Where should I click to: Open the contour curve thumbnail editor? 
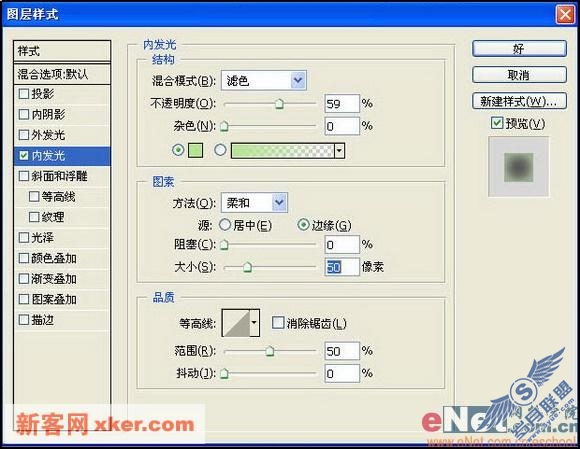236,323
